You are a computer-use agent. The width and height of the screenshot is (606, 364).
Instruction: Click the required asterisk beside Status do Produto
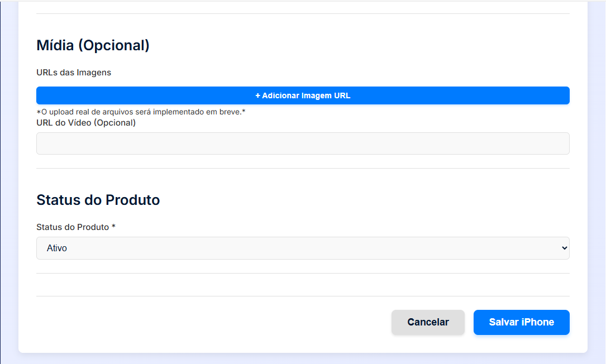113,227
